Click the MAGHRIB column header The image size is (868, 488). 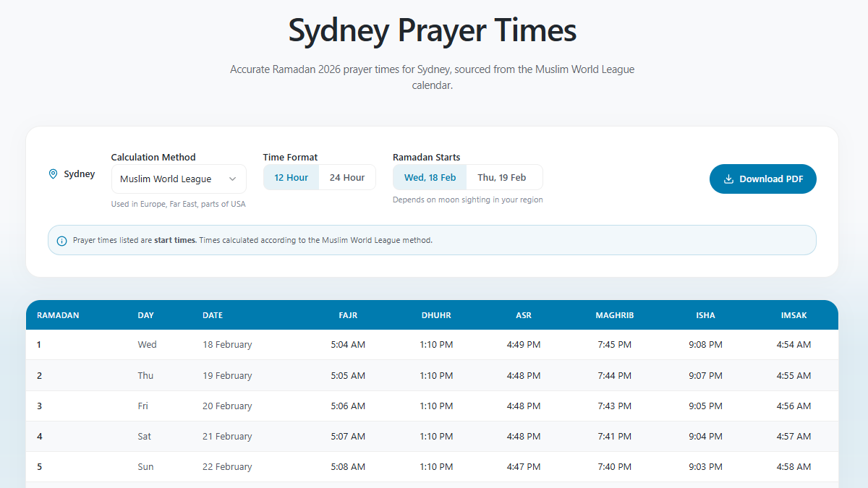pos(614,315)
